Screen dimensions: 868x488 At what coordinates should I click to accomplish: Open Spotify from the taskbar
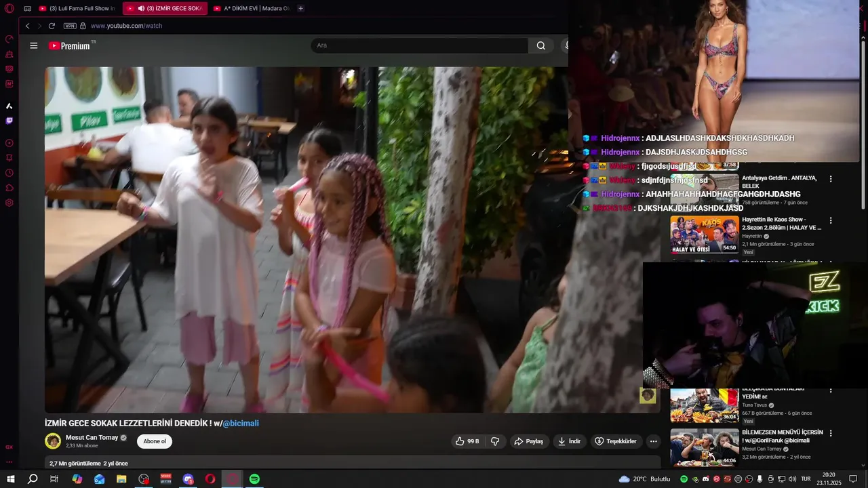254,479
